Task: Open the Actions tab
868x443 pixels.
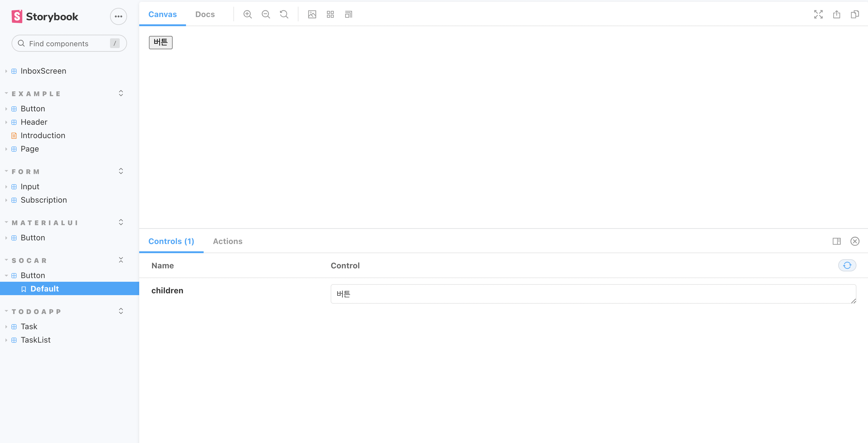Action: (227, 241)
